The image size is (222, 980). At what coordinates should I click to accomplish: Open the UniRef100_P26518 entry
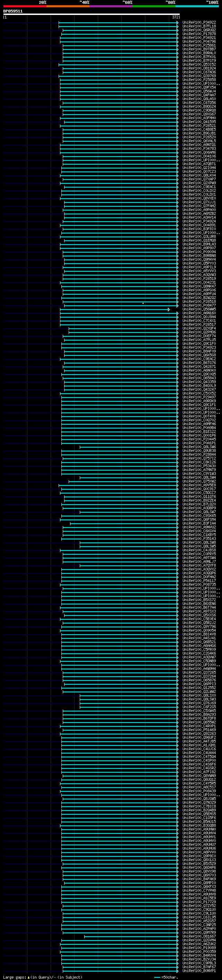coord(199,302)
